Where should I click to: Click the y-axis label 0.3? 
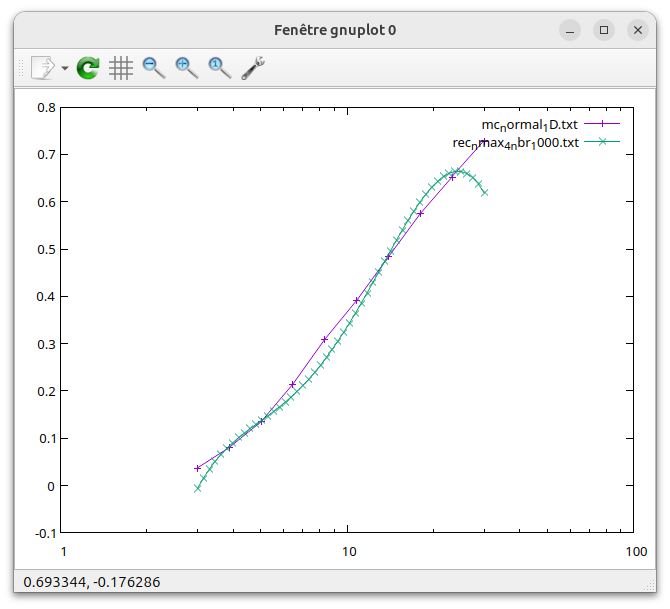47,344
